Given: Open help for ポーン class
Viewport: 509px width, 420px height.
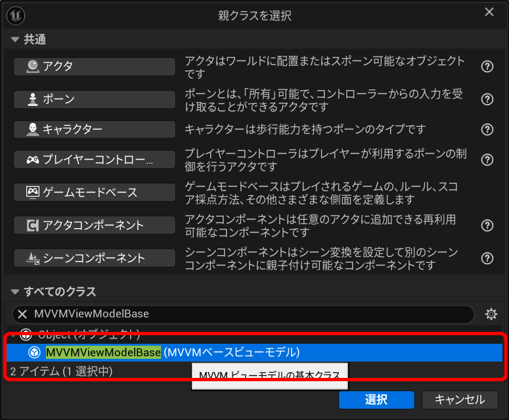Looking at the screenshot, I should pyautogui.click(x=487, y=99).
